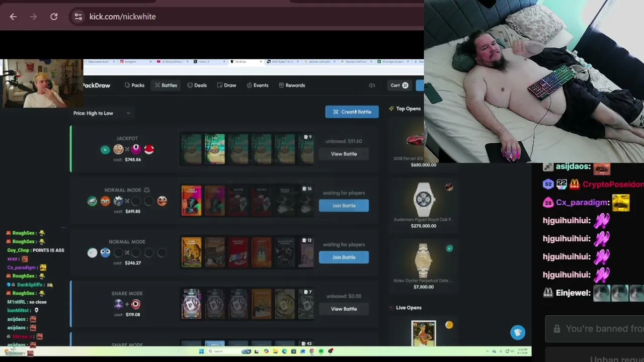This screenshot has width=644, height=362.
Task: Select the Draw menu item
Action: (227, 85)
